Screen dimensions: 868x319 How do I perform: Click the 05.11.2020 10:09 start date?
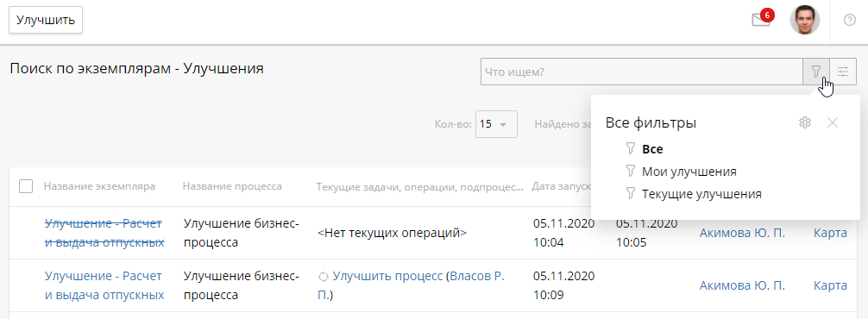pyautogui.click(x=564, y=285)
